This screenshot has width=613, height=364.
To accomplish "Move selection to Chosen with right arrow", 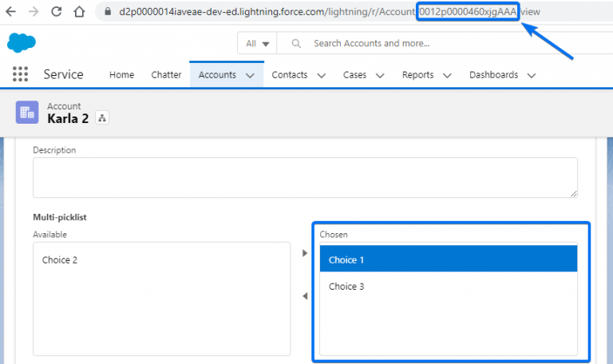I will [x=305, y=253].
